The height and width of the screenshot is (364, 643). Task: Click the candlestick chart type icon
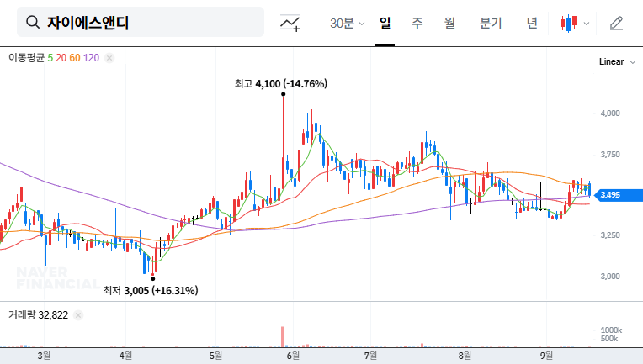569,23
